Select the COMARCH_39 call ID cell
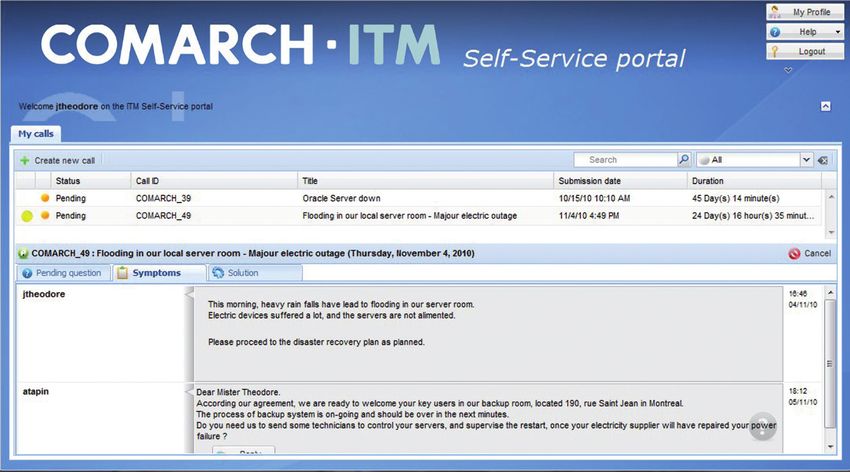Viewport: 850px width, 472px height. click(163, 198)
